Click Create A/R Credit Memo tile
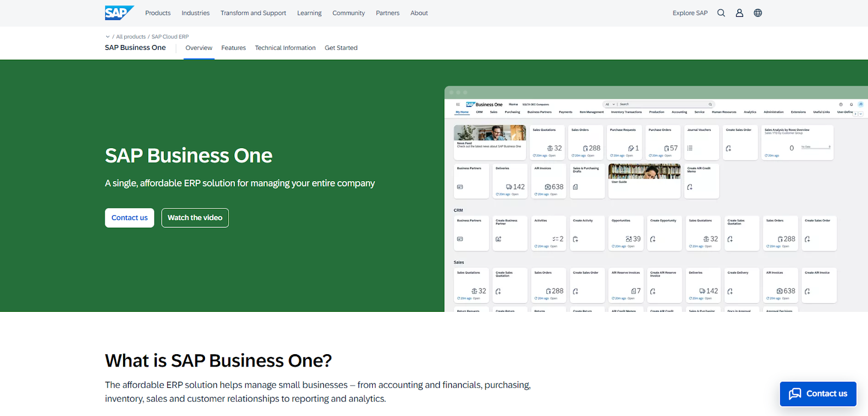This screenshot has height=416, width=868. click(702, 181)
